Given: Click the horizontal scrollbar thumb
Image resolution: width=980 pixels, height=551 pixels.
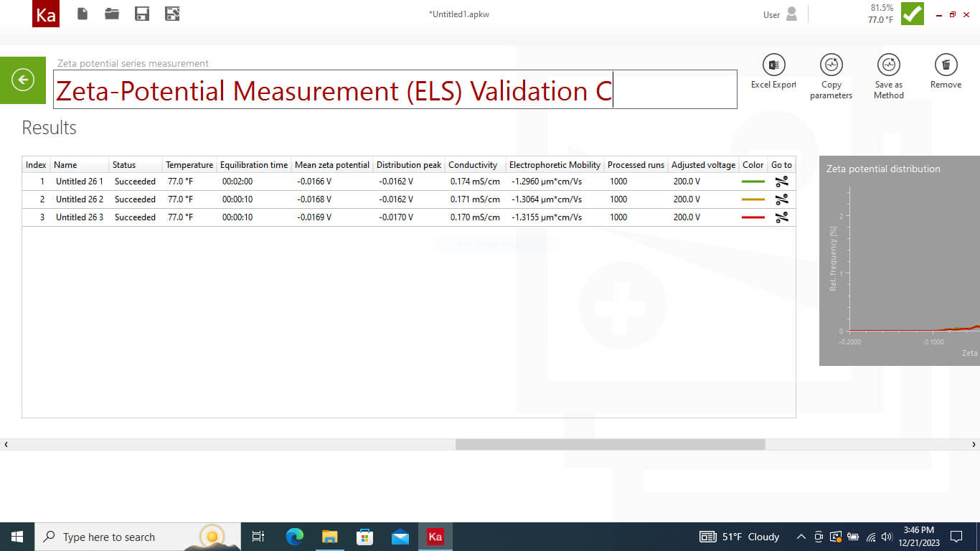Looking at the screenshot, I should coord(610,445).
